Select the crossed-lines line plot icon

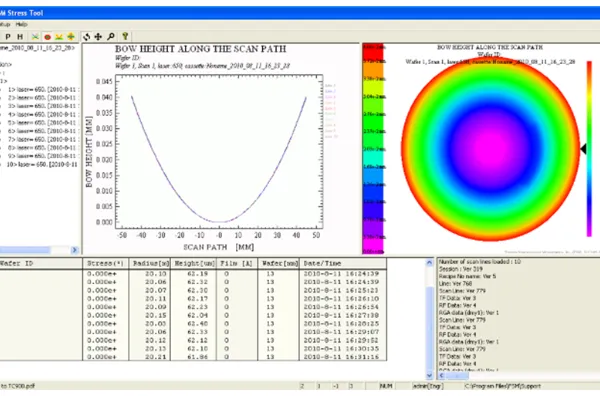35,37
